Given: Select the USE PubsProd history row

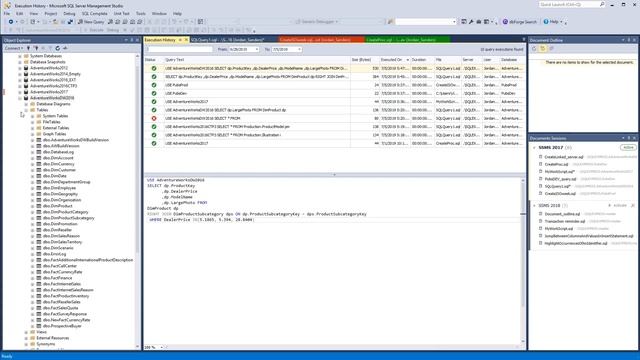Looking at the screenshot, I should 334,85.
